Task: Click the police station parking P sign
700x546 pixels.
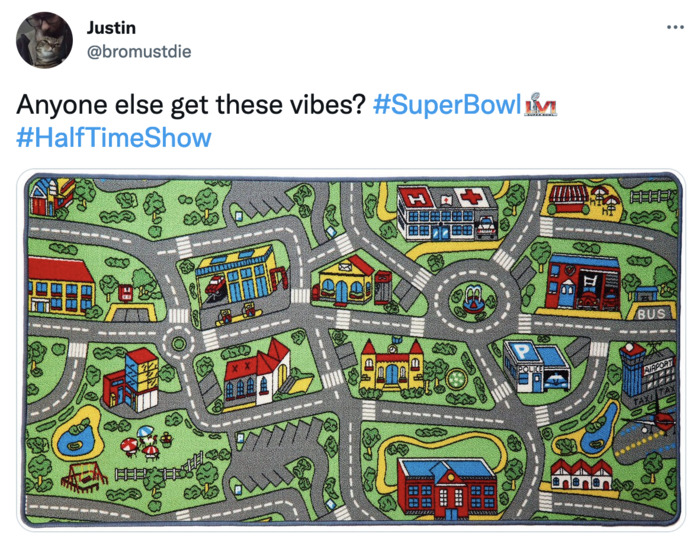Action: [521, 352]
